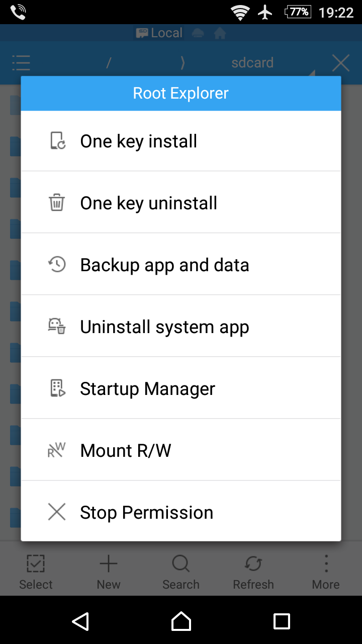This screenshot has width=362, height=644.
Task: Tap the Refresh button
Action: pyautogui.click(x=253, y=572)
